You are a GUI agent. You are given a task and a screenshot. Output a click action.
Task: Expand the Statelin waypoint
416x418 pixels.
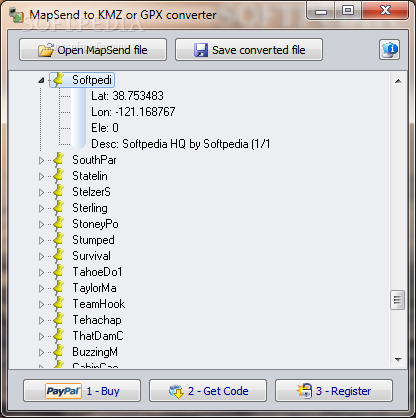pyautogui.click(x=41, y=176)
